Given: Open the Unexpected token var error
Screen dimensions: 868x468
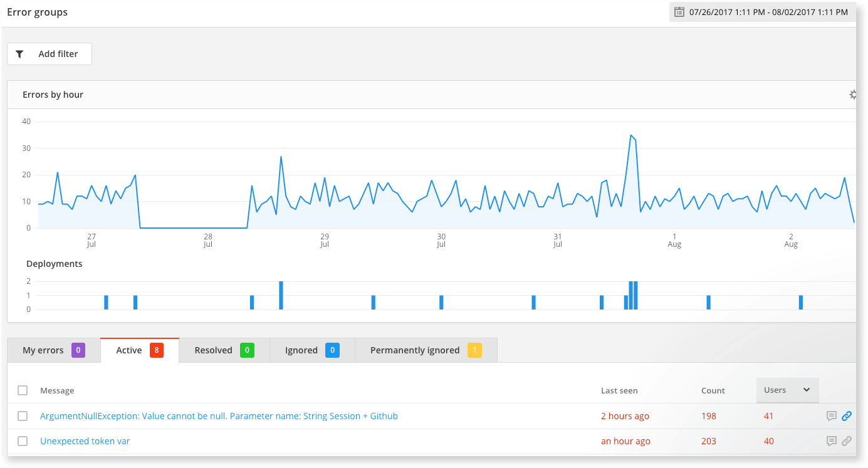Looking at the screenshot, I should (85, 441).
